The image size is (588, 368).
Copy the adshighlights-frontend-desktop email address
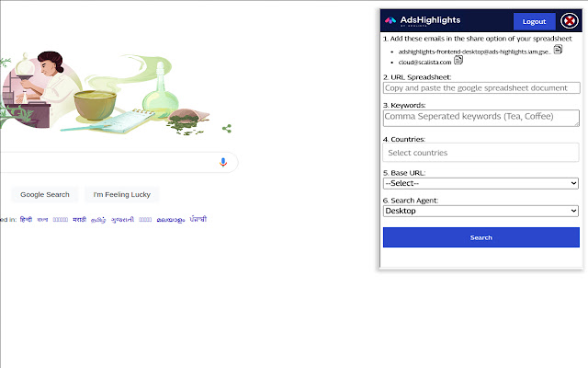pyautogui.click(x=558, y=49)
